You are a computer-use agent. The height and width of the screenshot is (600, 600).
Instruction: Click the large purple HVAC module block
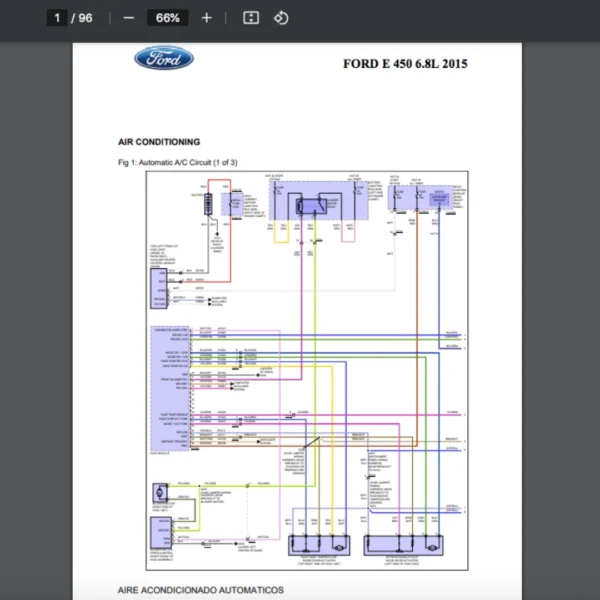coord(160,385)
